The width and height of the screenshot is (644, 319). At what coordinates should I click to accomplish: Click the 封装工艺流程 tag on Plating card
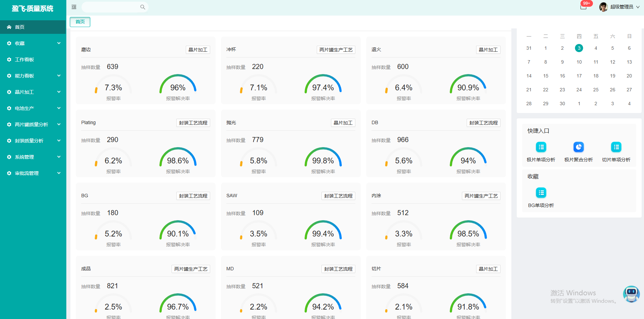pos(193,123)
